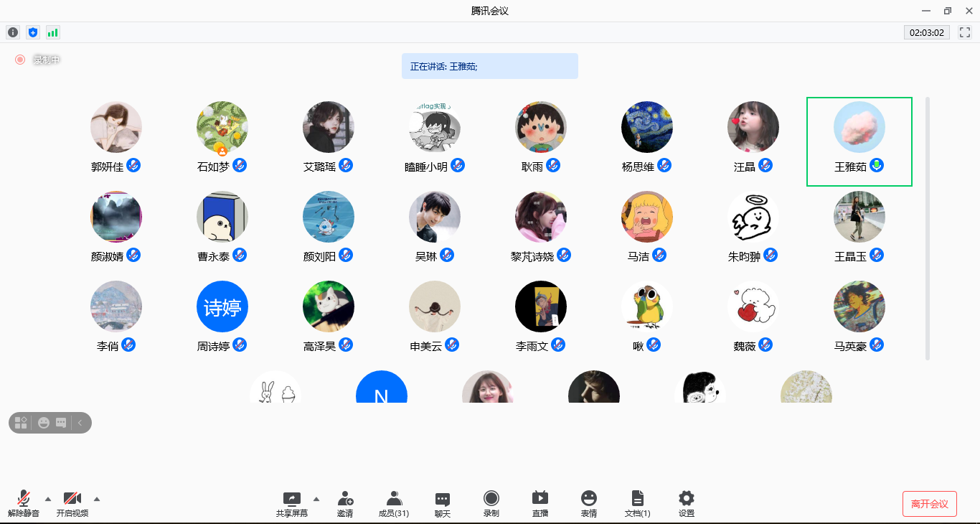Select 王雅茹's highlighted speaker tile
The width and height of the screenshot is (980, 524).
click(859, 141)
